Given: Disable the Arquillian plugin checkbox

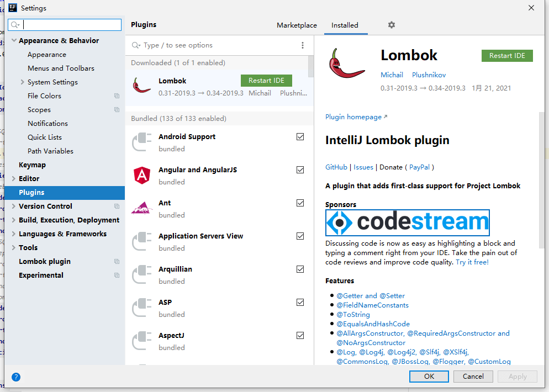Looking at the screenshot, I should (x=300, y=269).
